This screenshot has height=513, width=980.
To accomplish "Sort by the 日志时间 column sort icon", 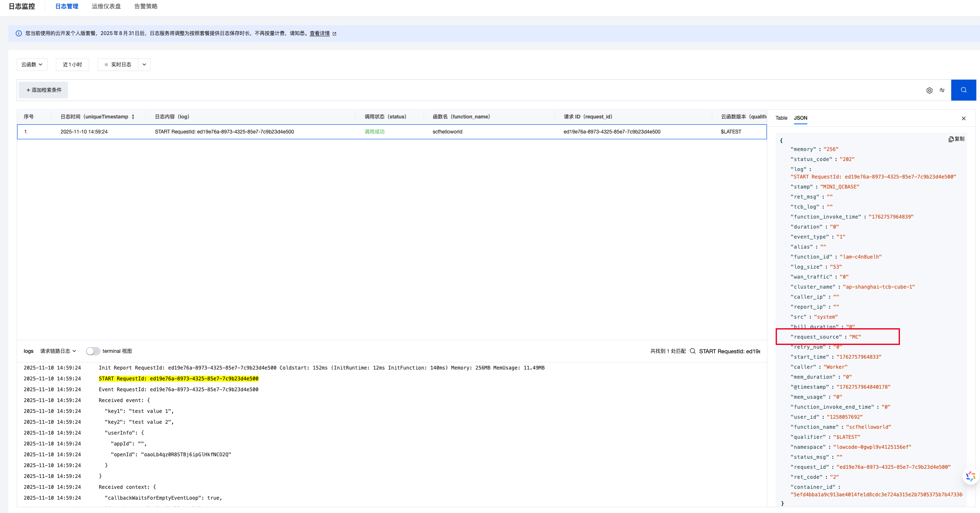I will point(133,117).
